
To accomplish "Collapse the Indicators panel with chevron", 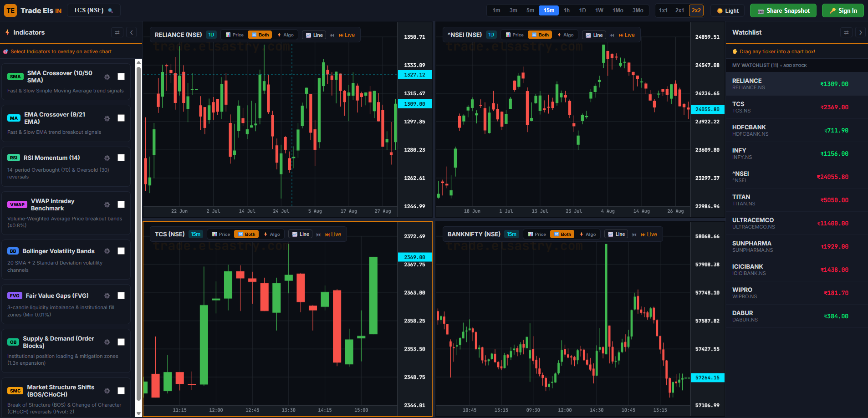I will click(132, 32).
